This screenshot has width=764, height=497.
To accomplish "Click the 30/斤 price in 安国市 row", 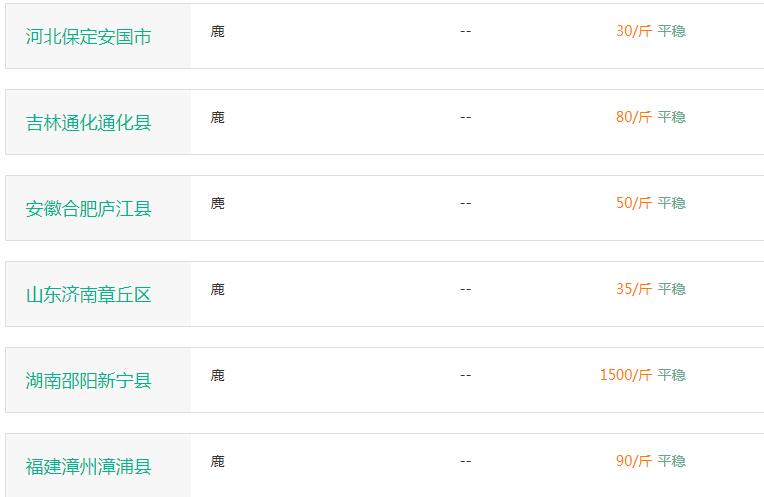I will 634,31.
